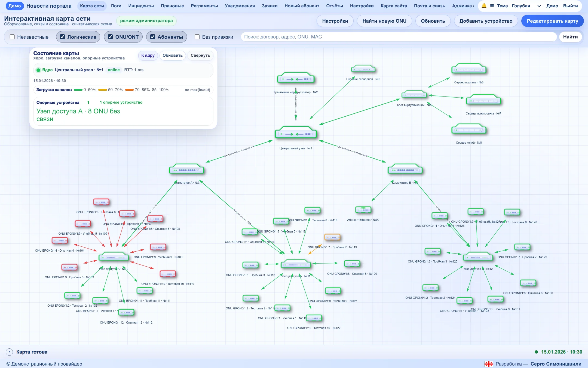Expand Узел доступа А offline ONU entry
This screenshot has width=588, height=368.
(x=78, y=115)
